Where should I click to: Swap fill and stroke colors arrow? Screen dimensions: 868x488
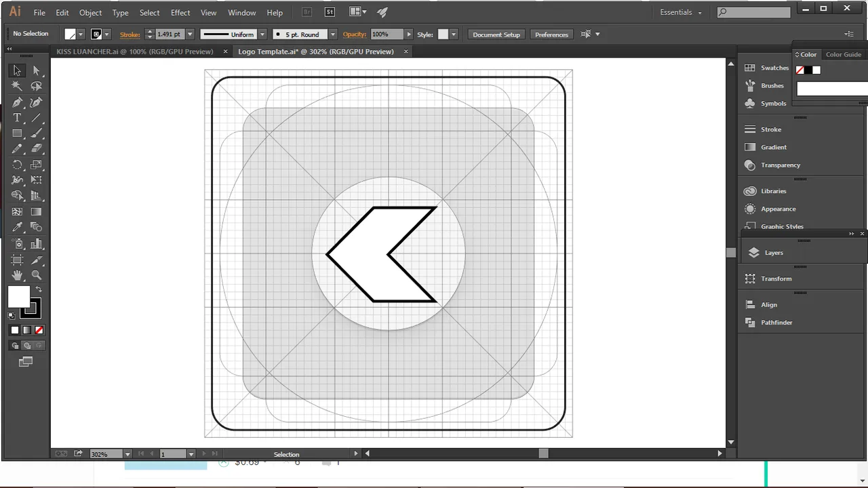(39, 289)
